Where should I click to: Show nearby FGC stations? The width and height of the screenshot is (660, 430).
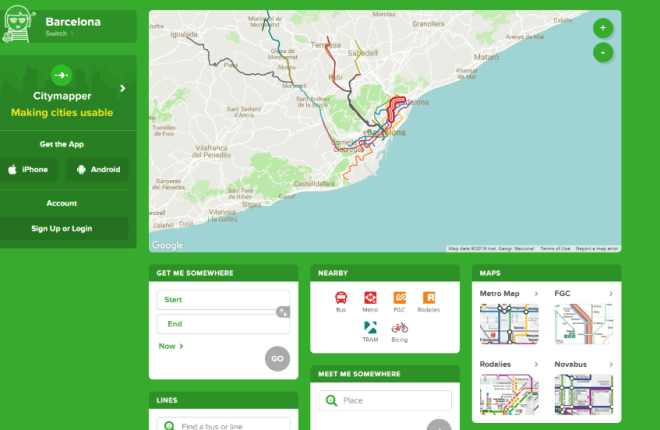399,302
